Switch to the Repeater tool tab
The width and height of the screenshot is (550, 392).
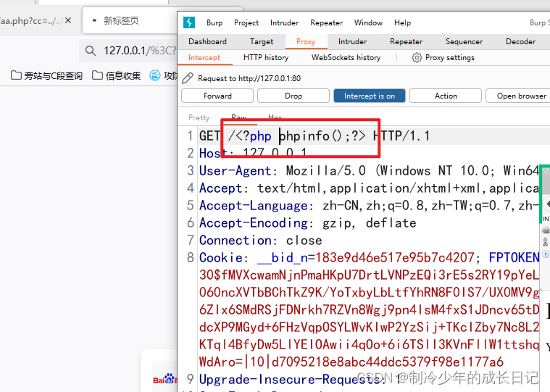(407, 41)
